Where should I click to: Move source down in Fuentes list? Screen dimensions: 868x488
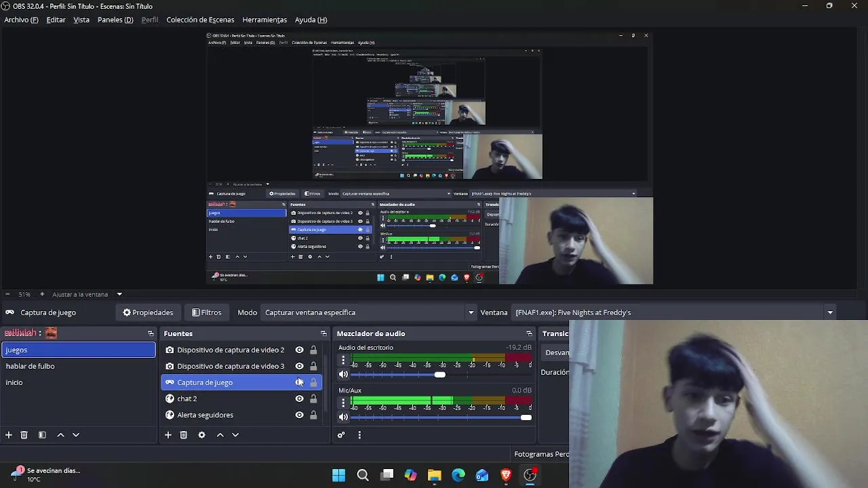(x=235, y=435)
